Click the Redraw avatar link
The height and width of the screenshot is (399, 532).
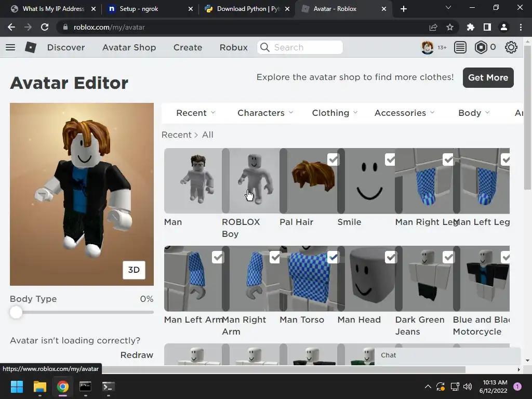(x=137, y=355)
